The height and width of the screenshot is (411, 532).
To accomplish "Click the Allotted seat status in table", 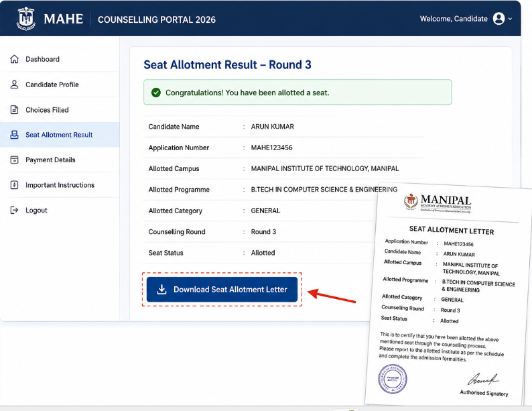I will click(263, 253).
